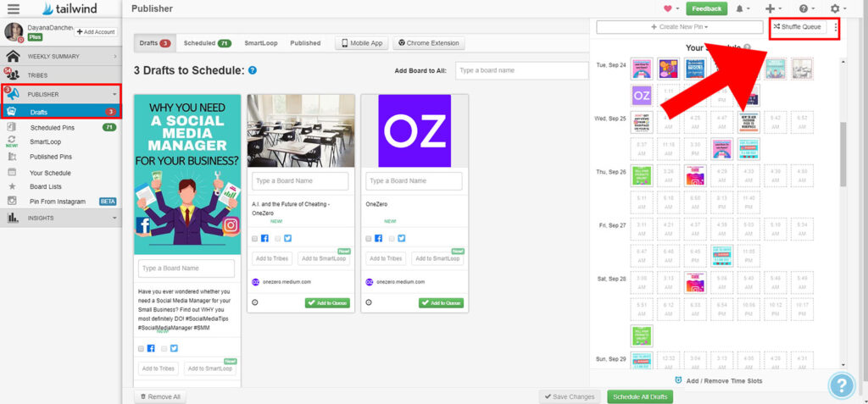Click the Chrome Extension button

[429, 43]
